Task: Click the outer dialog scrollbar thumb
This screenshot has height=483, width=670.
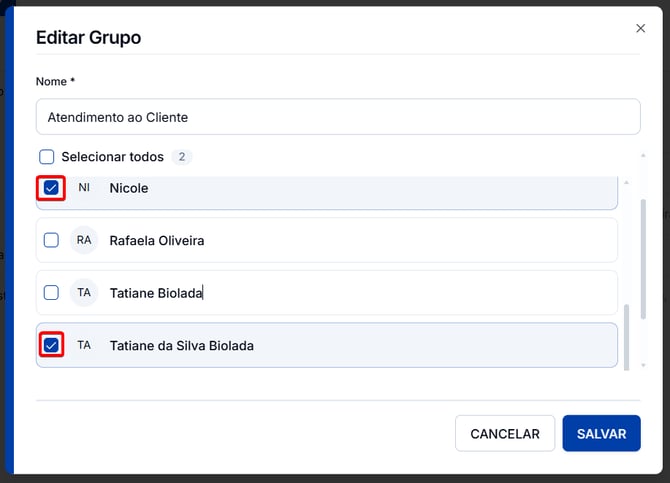Action: pyautogui.click(x=643, y=259)
